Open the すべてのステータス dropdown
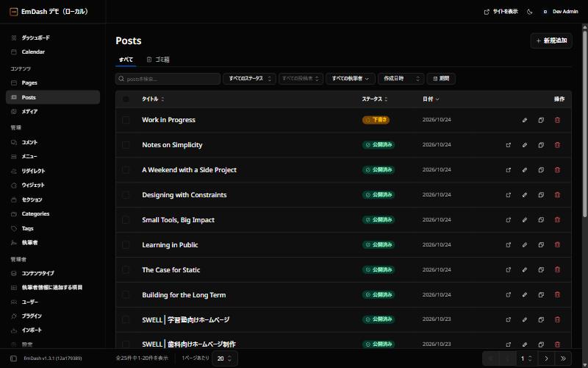588x368 pixels. [249, 79]
